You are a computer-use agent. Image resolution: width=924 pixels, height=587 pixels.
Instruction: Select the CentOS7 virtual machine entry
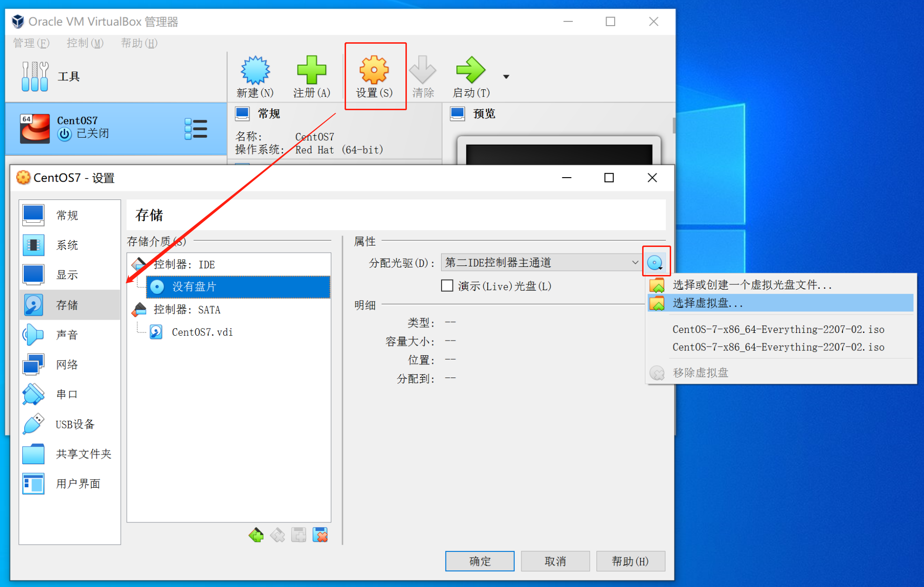116,129
